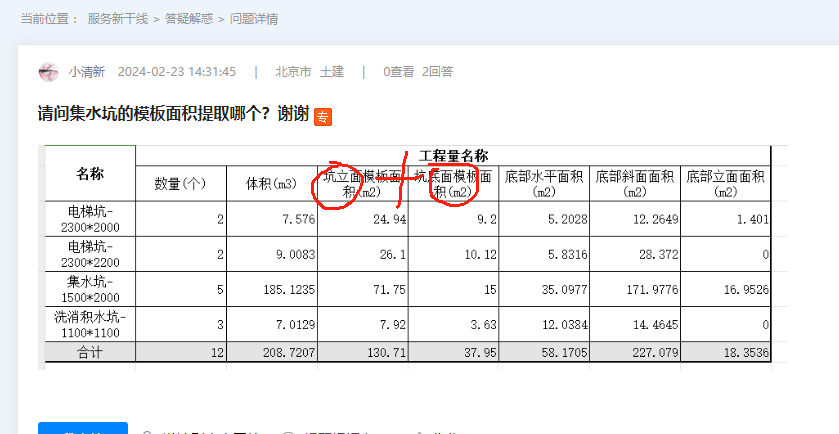Go to the 答疑解惑 breadcrumb link

[x=189, y=19]
